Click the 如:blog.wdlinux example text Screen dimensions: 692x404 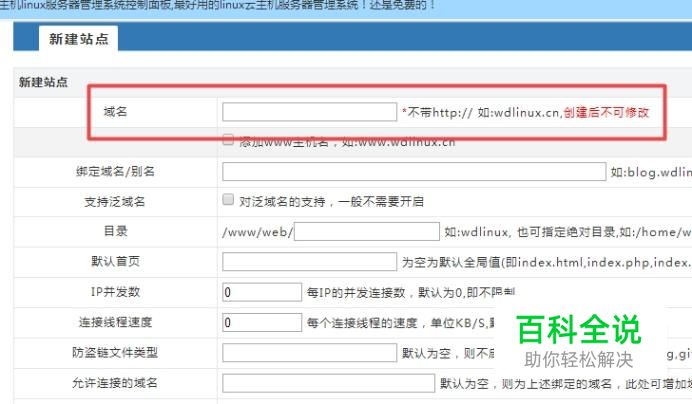(x=651, y=172)
